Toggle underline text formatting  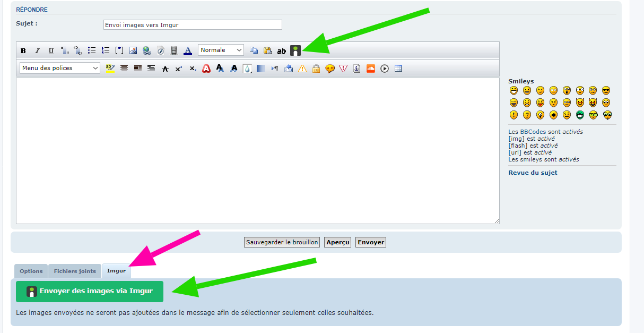51,51
